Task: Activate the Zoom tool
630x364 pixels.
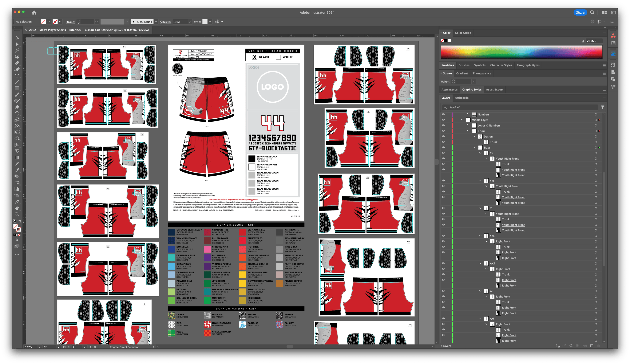Action: coord(17,214)
